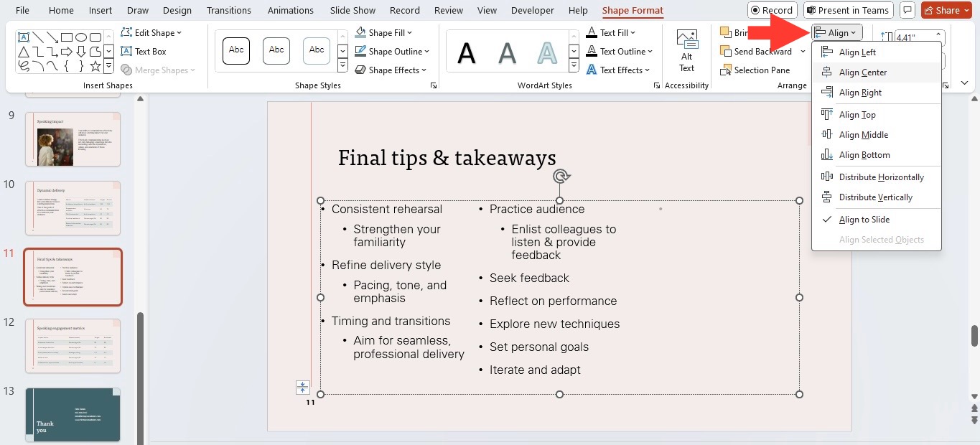Select the Scribble freeform shape
The height and width of the screenshot is (445, 980).
click(24, 66)
